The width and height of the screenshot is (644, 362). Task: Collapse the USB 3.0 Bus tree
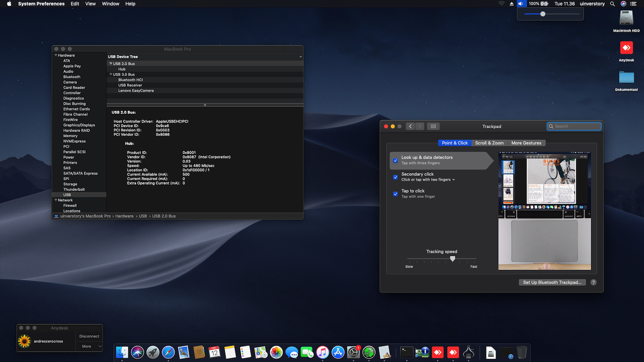[111, 74]
